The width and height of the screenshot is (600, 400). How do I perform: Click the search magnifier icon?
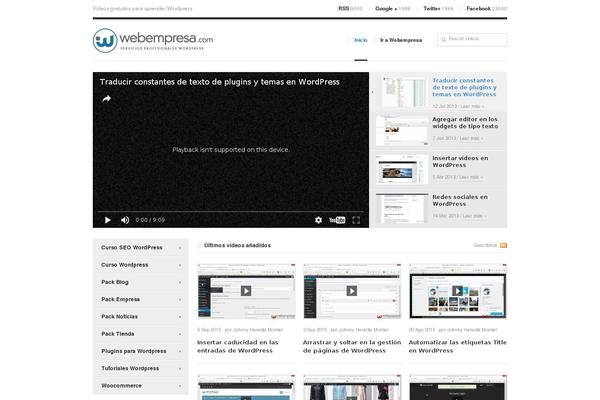point(443,39)
